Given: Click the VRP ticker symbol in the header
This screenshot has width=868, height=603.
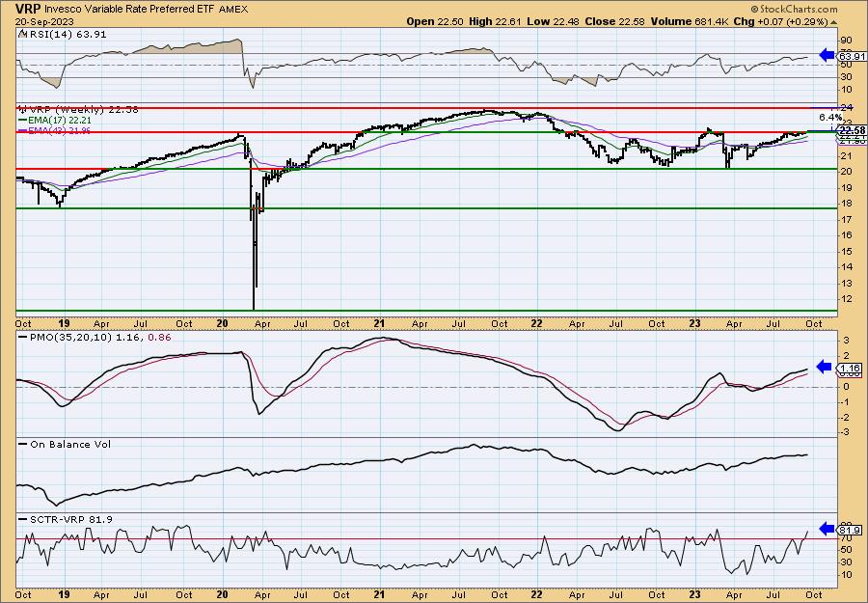Looking at the screenshot, I should click(x=28, y=9).
